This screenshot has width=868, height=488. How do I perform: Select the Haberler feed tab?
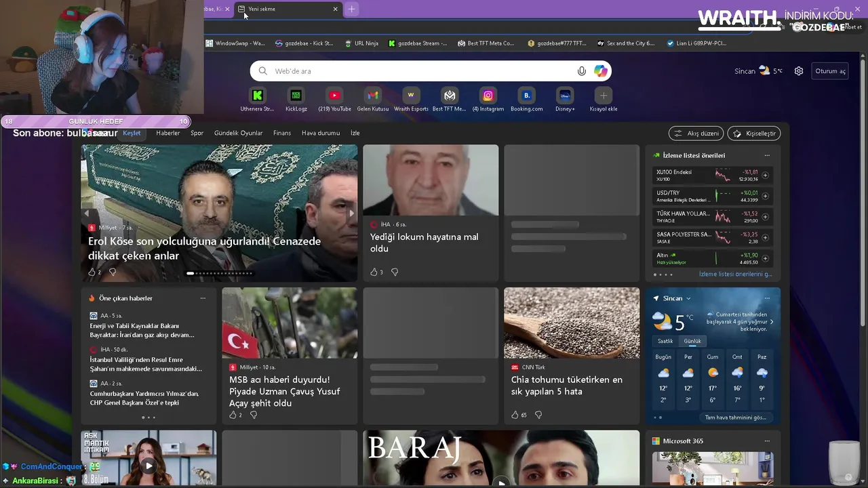[x=168, y=133]
